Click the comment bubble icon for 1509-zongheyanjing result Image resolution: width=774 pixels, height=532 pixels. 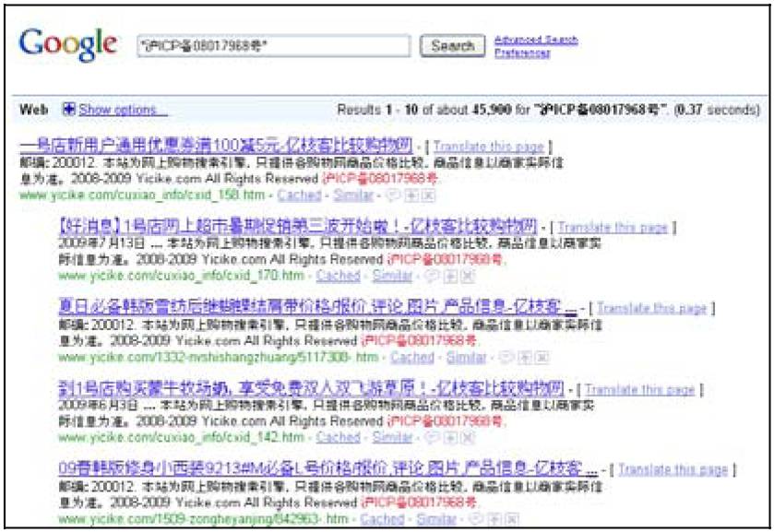click(475, 519)
